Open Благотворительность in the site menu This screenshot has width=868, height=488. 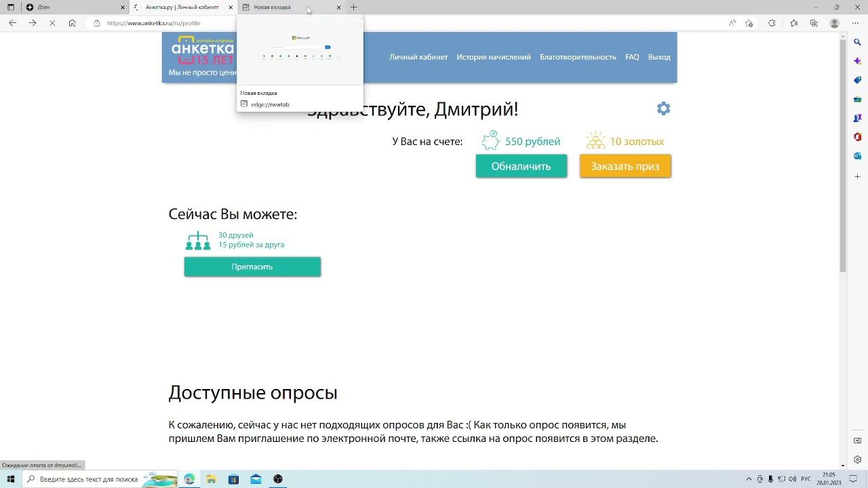click(578, 57)
